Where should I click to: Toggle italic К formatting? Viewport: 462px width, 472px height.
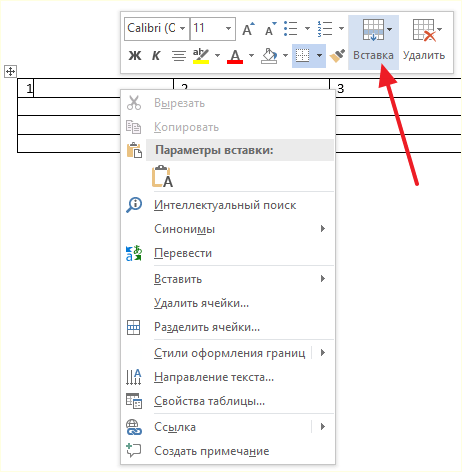156,56
